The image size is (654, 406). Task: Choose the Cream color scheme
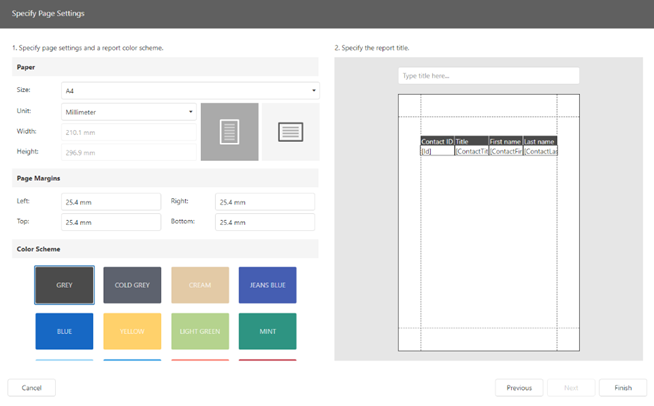[x=200, y=285]
